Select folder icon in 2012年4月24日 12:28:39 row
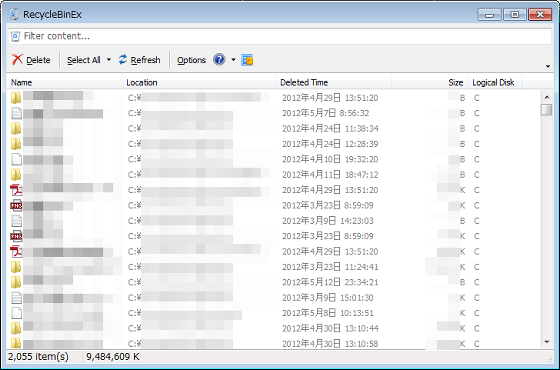Viewport: 560px width, 370px height. 16,144
